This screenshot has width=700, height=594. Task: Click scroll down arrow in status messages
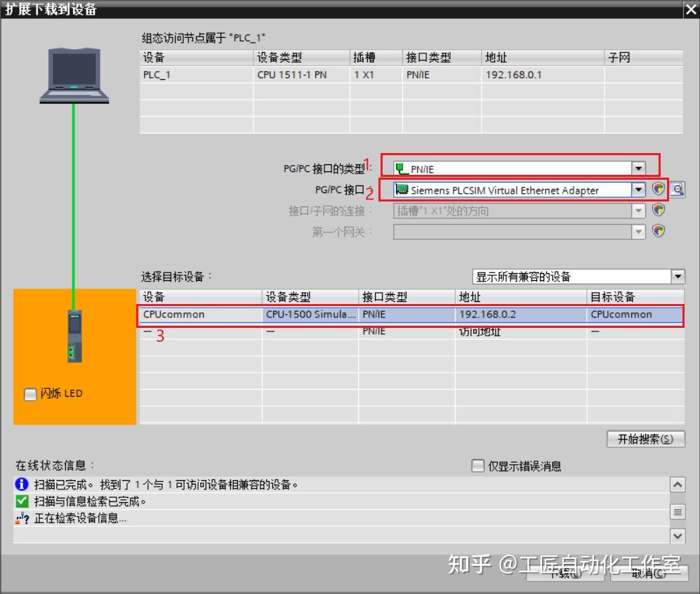coord(678,536)
